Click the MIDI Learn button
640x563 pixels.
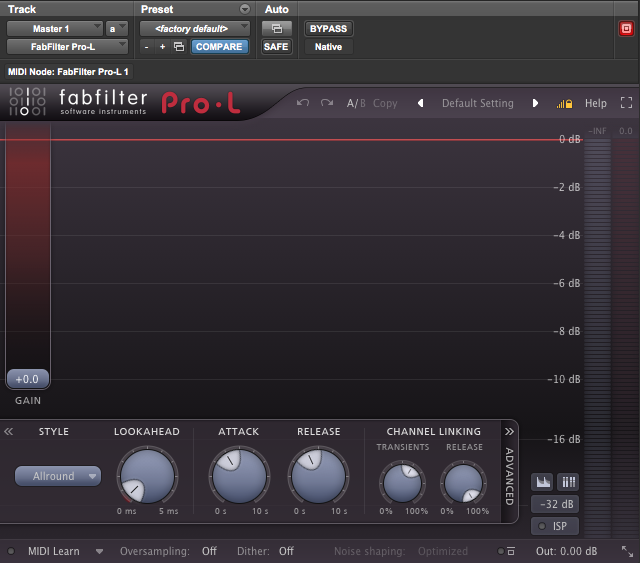(54, 551)
